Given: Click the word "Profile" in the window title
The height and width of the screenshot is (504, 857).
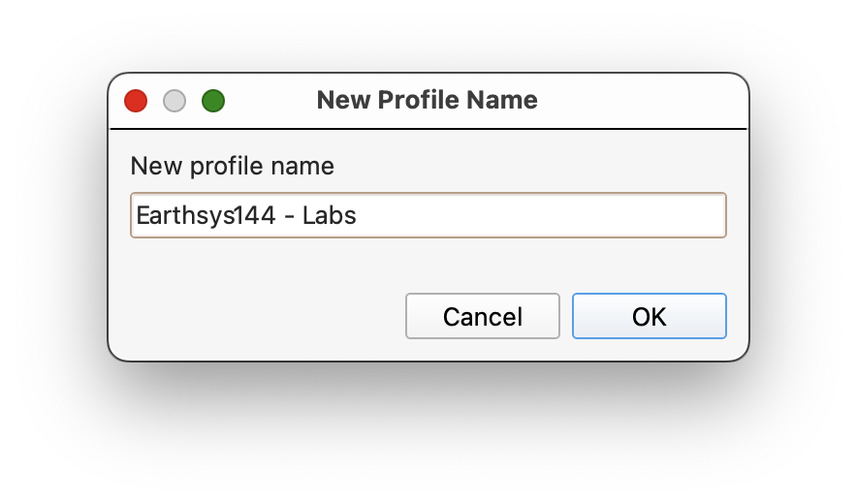Looking at the screenshot, I should (x=419, y=100).
